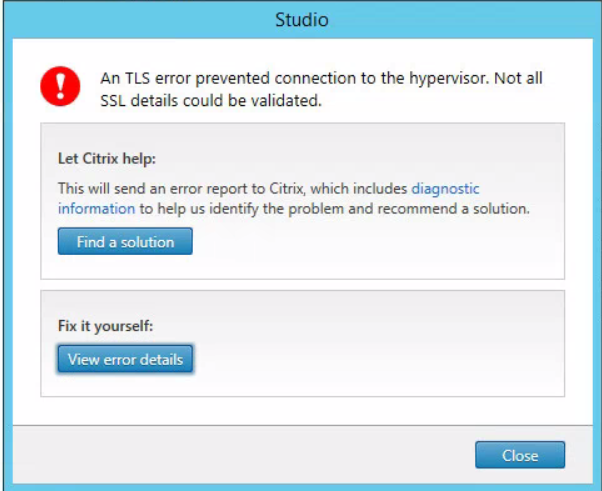Screen dimensions: 602x491
Task: Open View error details
Action: 125,359
